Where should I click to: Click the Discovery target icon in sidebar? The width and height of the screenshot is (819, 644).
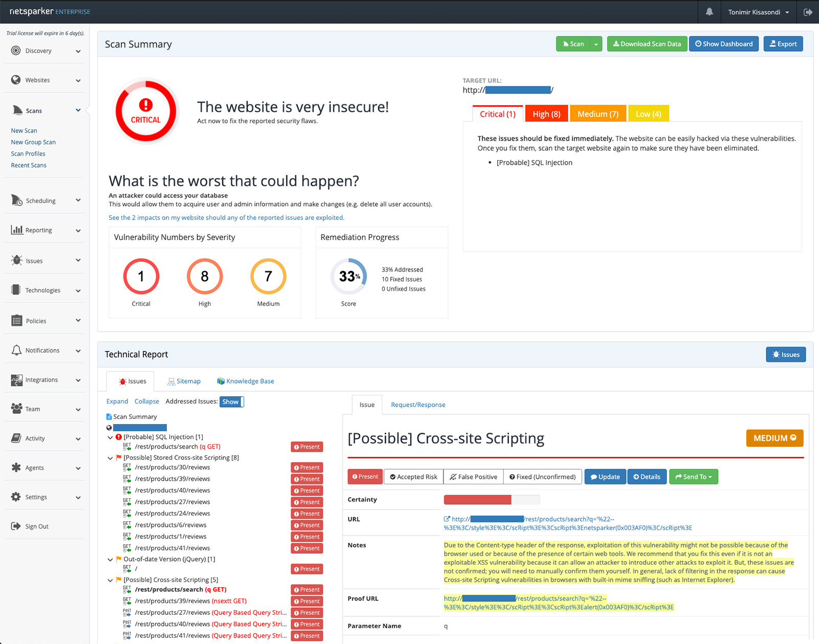(x=16, y=51)
